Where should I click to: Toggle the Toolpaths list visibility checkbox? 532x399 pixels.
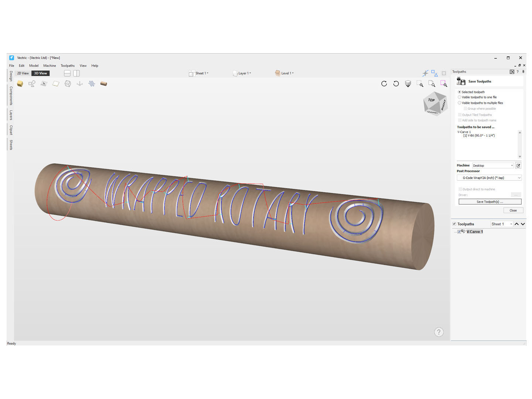(x=454, y=224)
